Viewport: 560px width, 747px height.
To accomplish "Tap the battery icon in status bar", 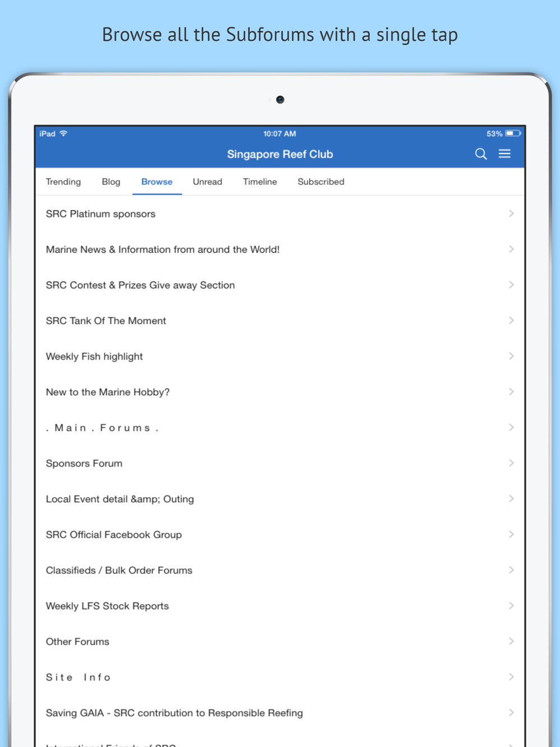I will click(513, 133).
